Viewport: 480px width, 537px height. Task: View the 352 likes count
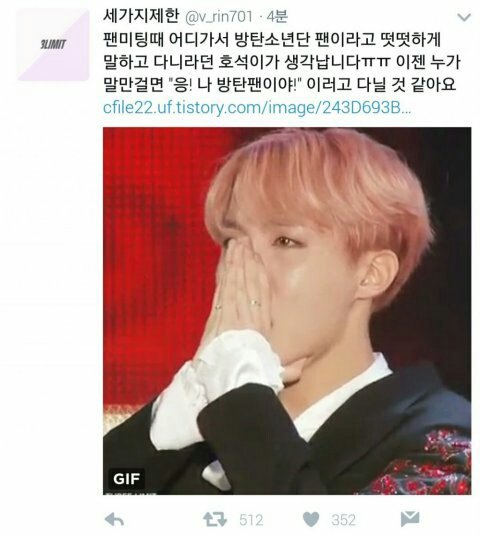343,520
